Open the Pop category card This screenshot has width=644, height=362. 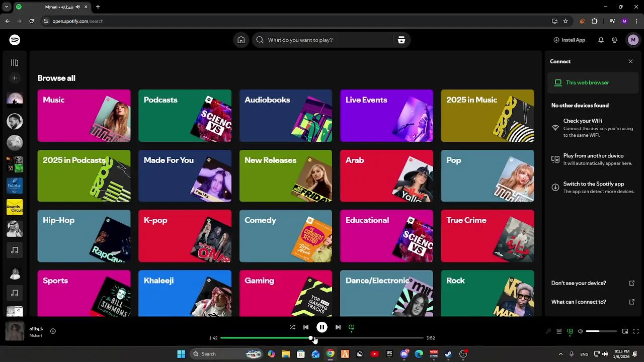488,176
